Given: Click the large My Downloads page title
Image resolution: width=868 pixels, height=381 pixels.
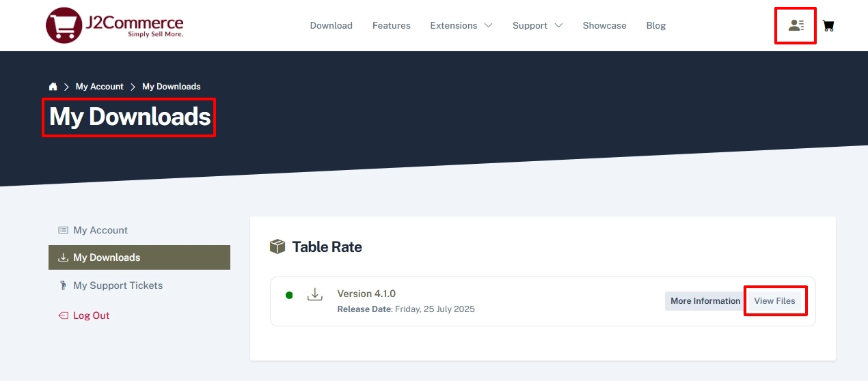Looking at the screenshot, I should (x=130, y=117).
